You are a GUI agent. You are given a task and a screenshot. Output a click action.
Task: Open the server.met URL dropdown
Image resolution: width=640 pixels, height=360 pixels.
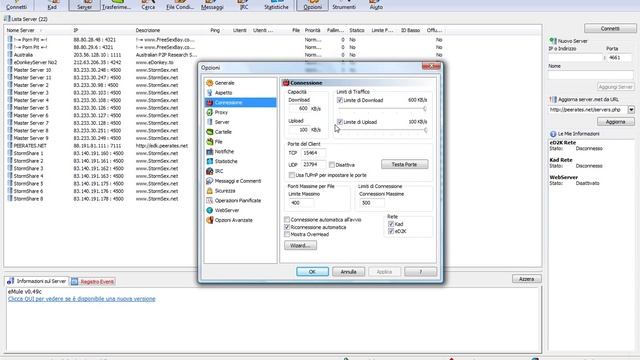pyautogui.click(x=631, y=109)
